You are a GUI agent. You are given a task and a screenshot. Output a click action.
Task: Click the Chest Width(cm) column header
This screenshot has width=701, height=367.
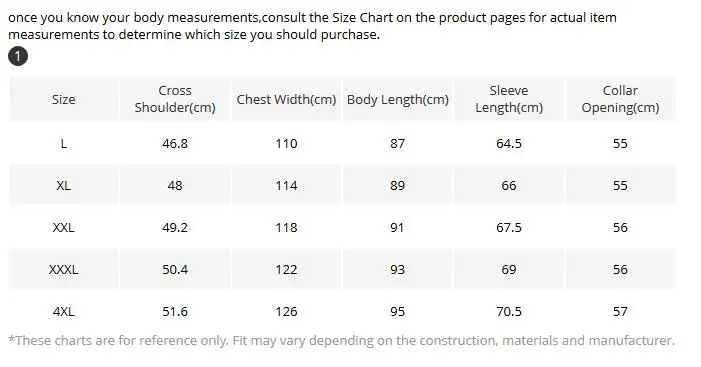point(286,99)
